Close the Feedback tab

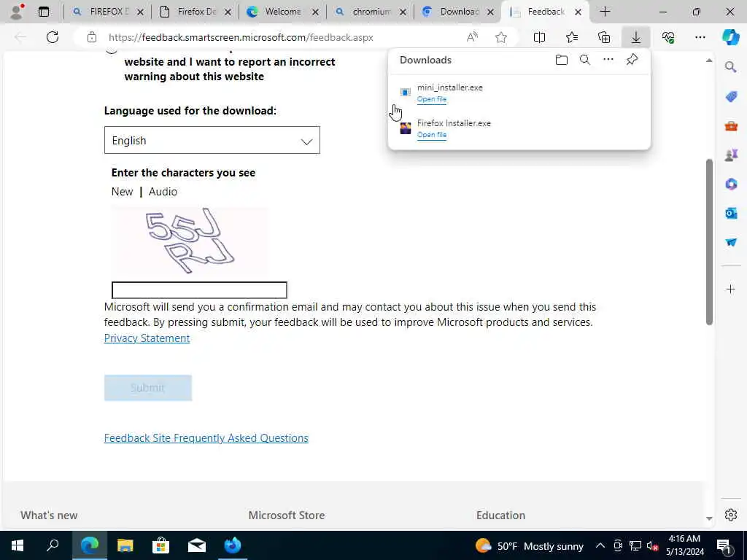tap(578, 12)
